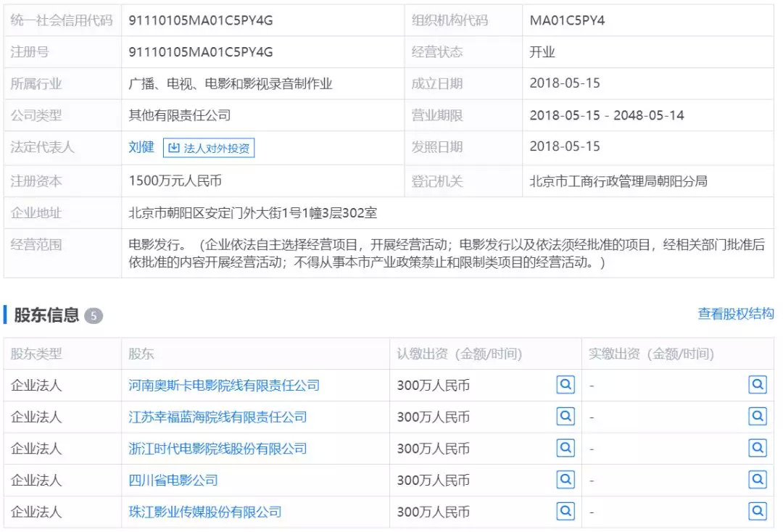
Task: Click 认缴出资 magnifier icon for 浙江时代 row
Action: [565, 448]
